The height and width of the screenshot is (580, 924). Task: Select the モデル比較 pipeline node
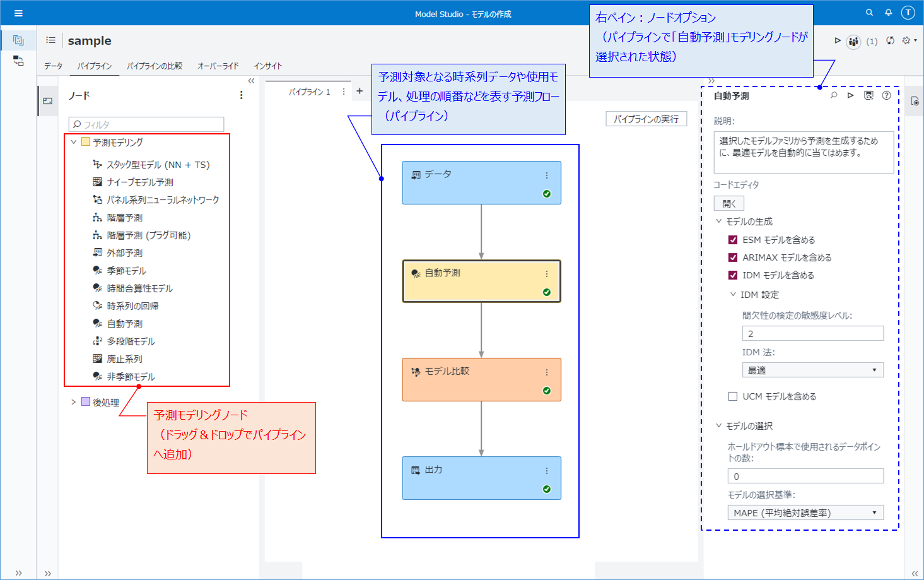481,380
